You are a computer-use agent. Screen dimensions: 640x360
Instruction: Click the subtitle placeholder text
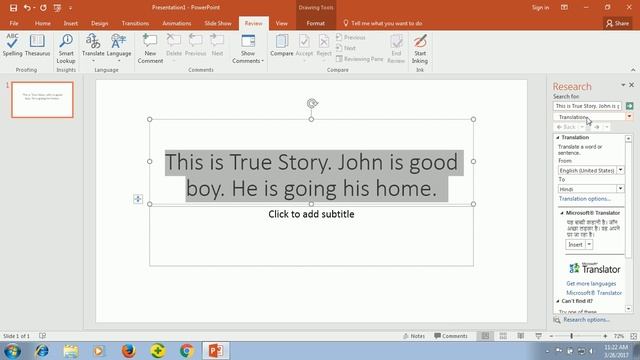point(311,214)
